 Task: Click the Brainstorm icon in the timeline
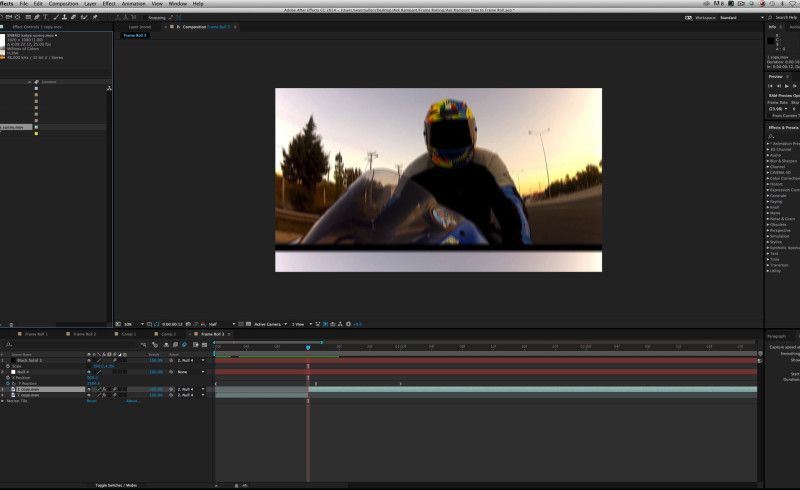[195, 345]
